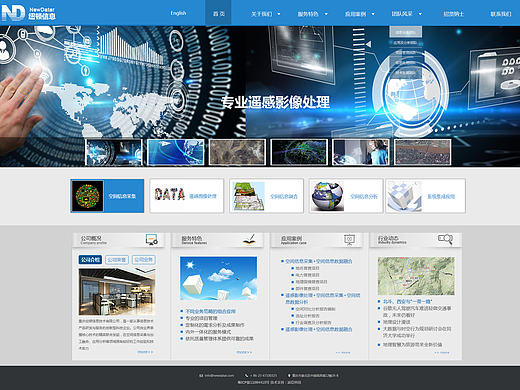
Task: Open the 联系我们 contact menu item
Action: [501, 14]
